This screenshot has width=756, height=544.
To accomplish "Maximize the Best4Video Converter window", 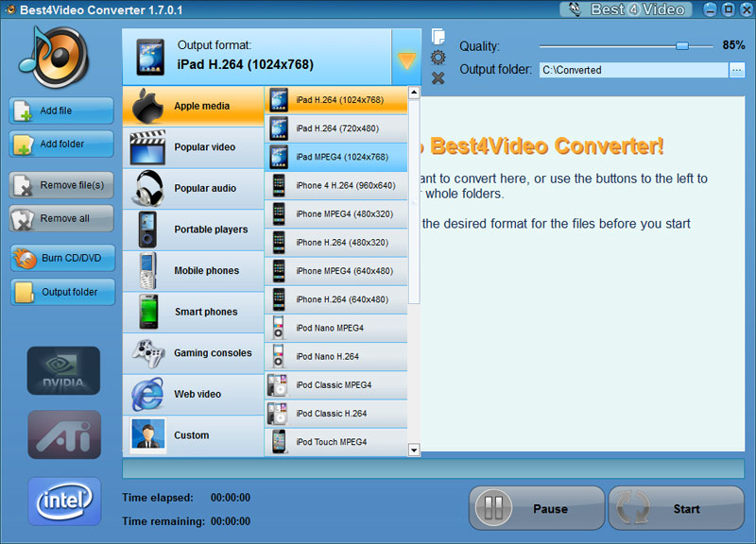I will pyautogui.click(x=729, y=9).
